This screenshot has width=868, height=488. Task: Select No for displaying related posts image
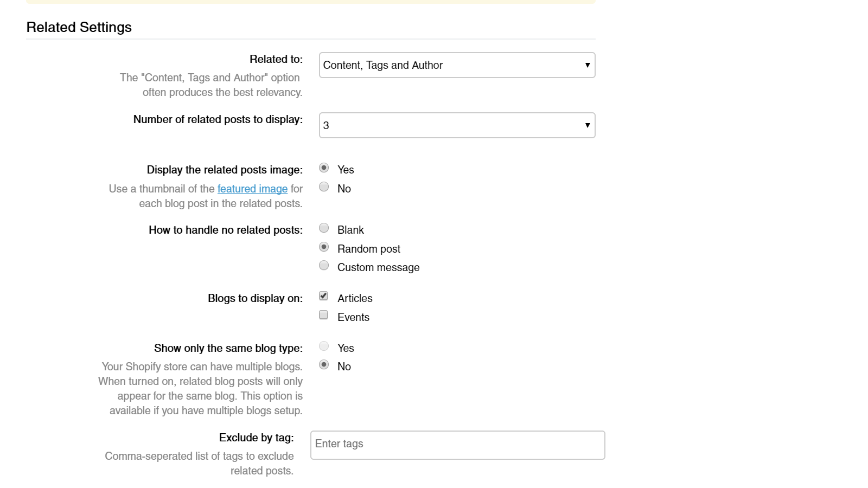click(324, 187)
